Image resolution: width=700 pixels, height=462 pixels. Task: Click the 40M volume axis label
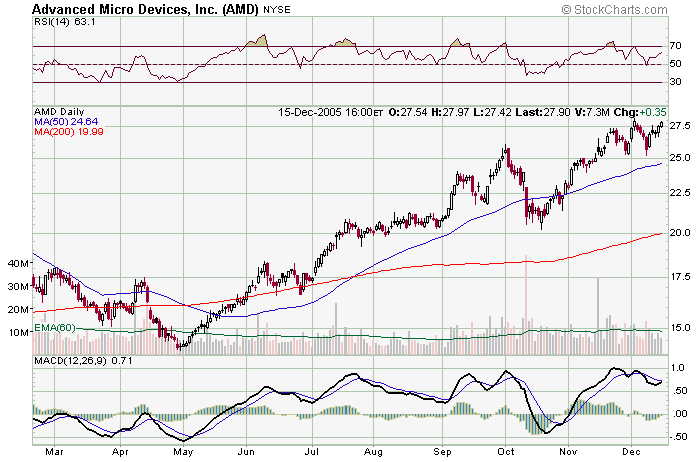[x=18, y=263]
